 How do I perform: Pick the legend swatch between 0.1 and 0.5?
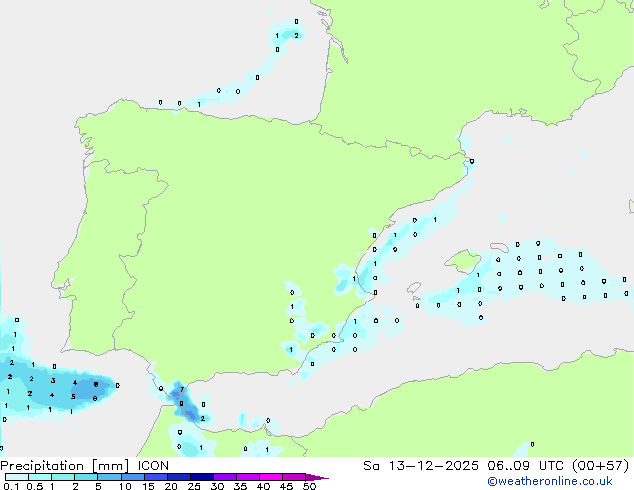(17, 477)
